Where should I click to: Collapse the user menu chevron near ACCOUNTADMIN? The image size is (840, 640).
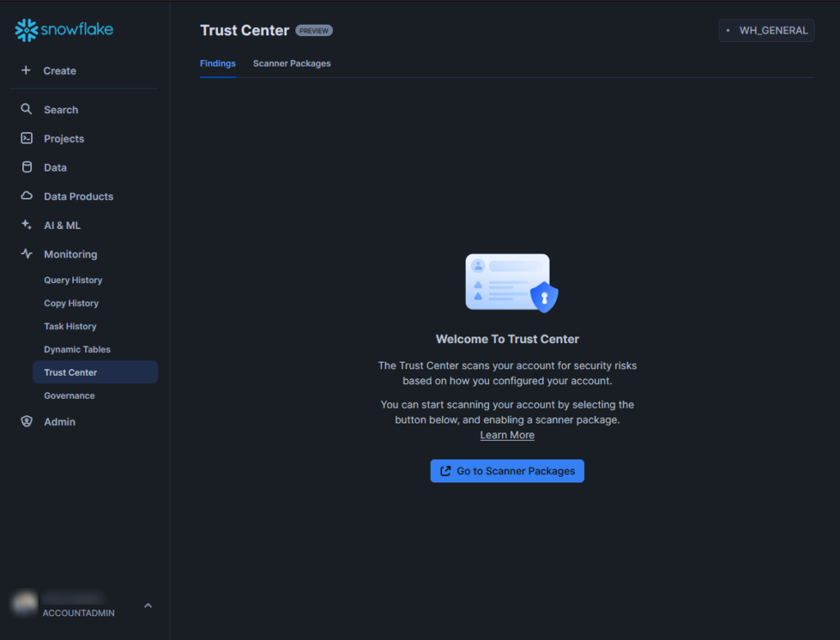pos(148,605)
